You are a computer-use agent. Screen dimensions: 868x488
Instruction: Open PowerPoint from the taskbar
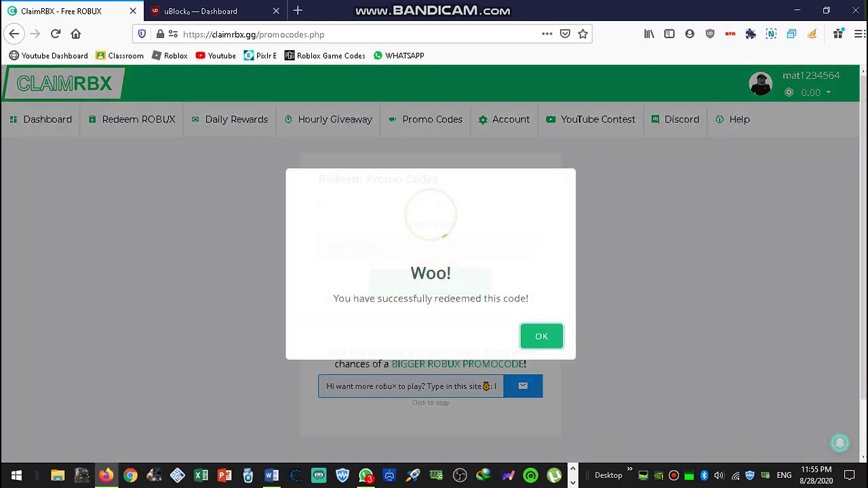click(x=224, y=476)
